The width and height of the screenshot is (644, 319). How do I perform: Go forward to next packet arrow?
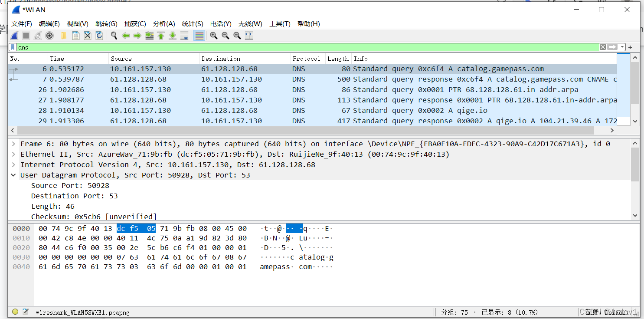pos(137,36)
